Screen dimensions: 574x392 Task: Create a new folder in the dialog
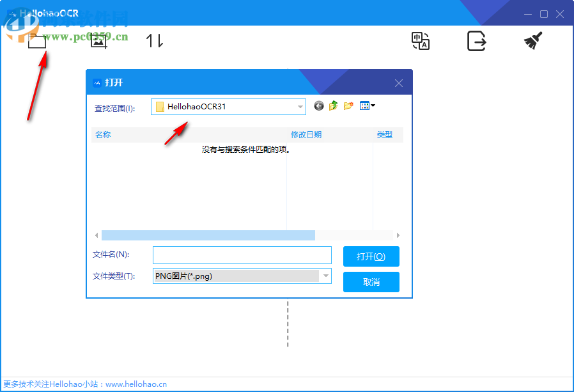(348, 105)
